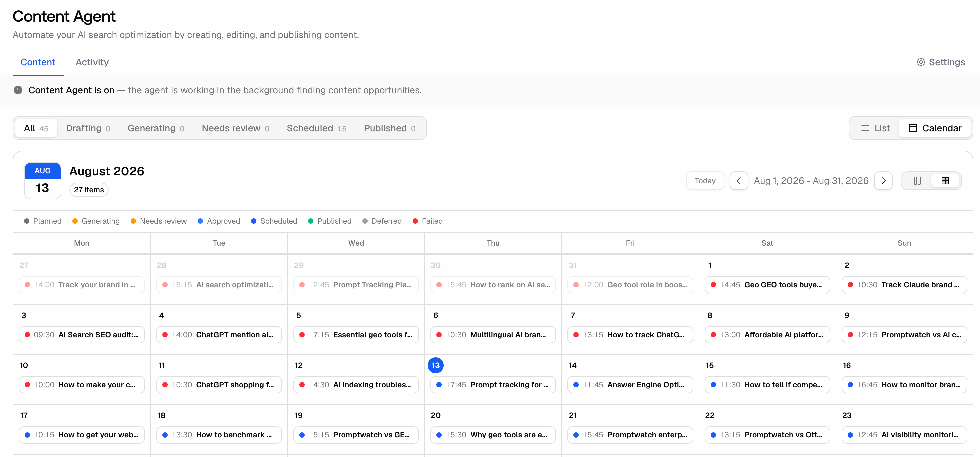Select the All 45 filter

[x=36, y=128]
